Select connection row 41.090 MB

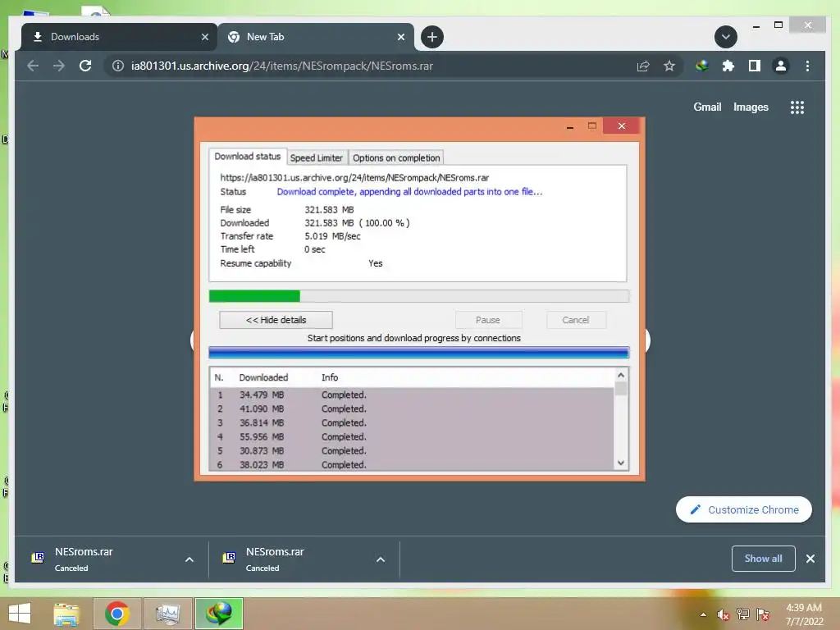tap(412, 409)
